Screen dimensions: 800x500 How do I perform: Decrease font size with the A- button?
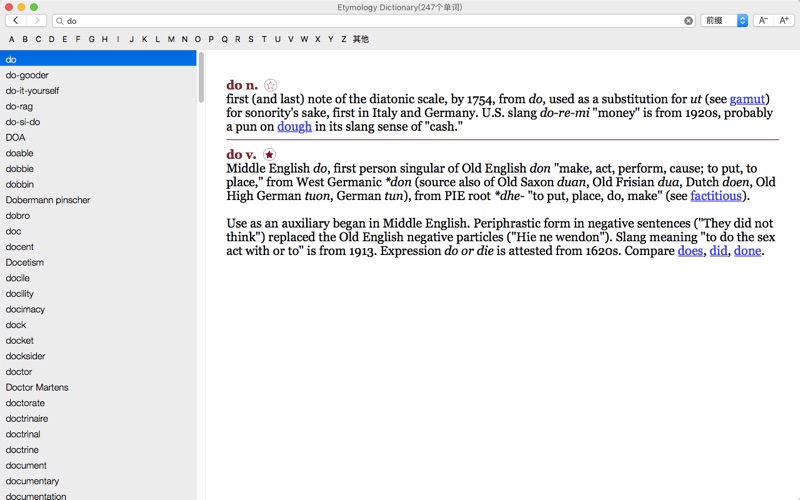(x=763, y=20)
